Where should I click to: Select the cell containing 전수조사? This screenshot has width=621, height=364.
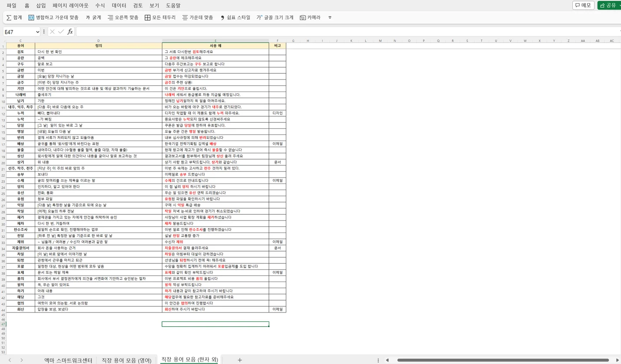click(20, 230)
